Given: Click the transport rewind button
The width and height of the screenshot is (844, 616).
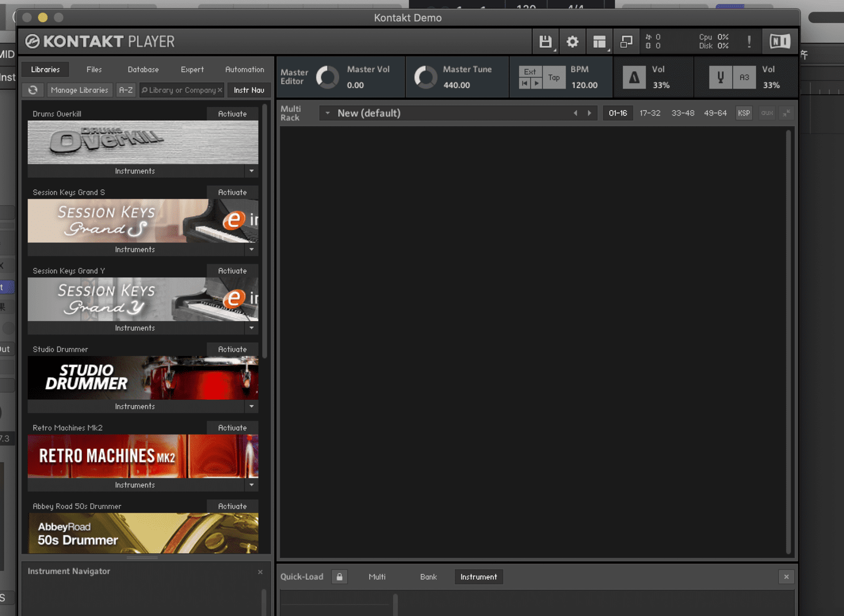Looking at the screenshot, I should (x=524, y=83).
